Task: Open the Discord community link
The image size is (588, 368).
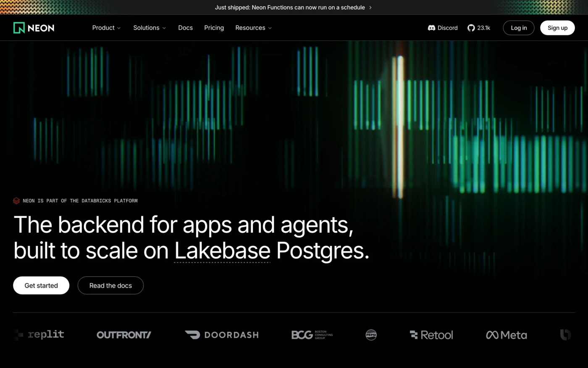Action: click(443, 28)
